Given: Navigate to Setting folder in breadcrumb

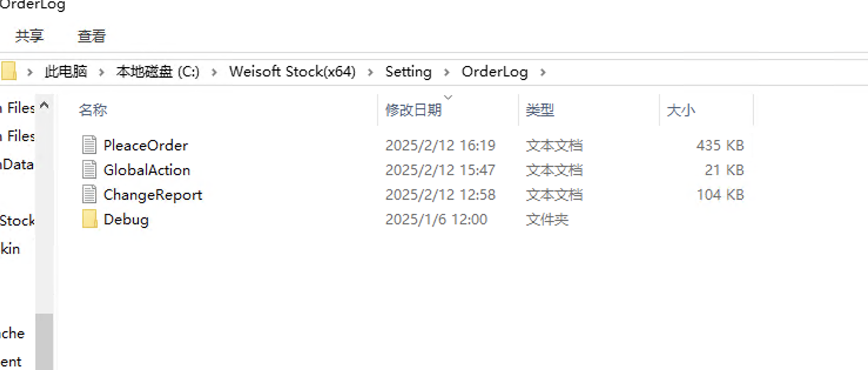Looking at the screenshot, I should [x=408, y=72].
